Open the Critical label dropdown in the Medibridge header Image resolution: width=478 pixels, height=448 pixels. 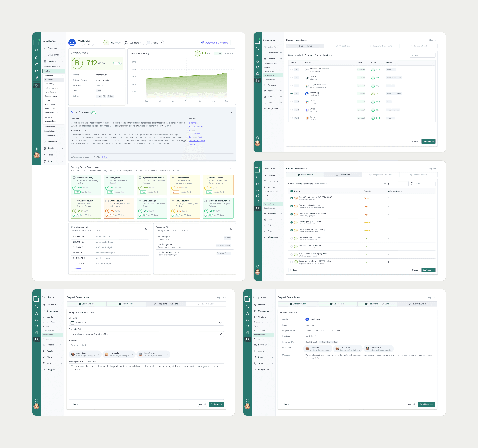tap(155, 43)
